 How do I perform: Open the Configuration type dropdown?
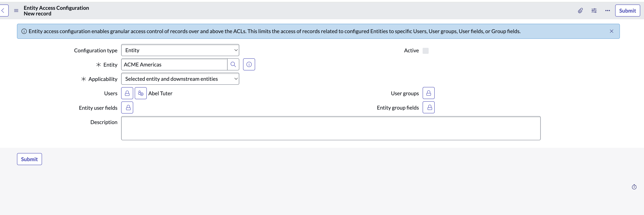tap(180, 50)
